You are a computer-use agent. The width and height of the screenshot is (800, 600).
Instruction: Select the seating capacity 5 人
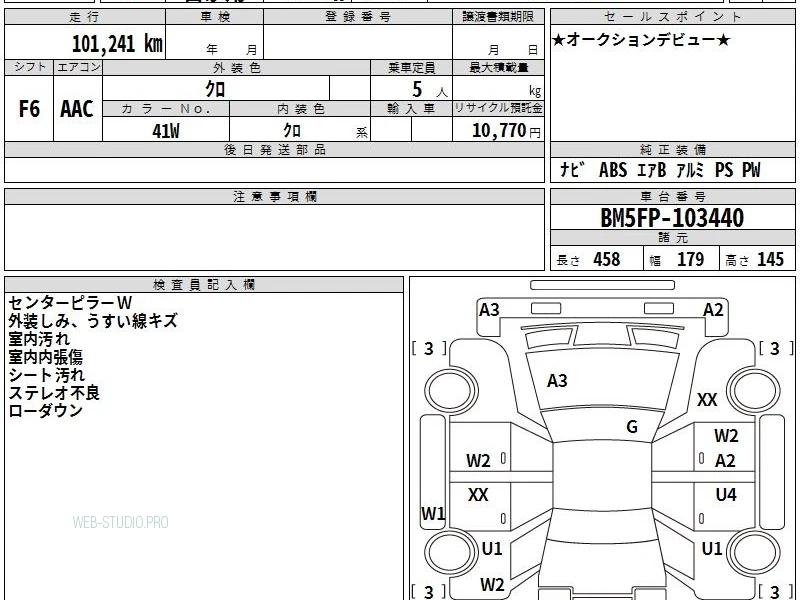[x=429, y=90]
